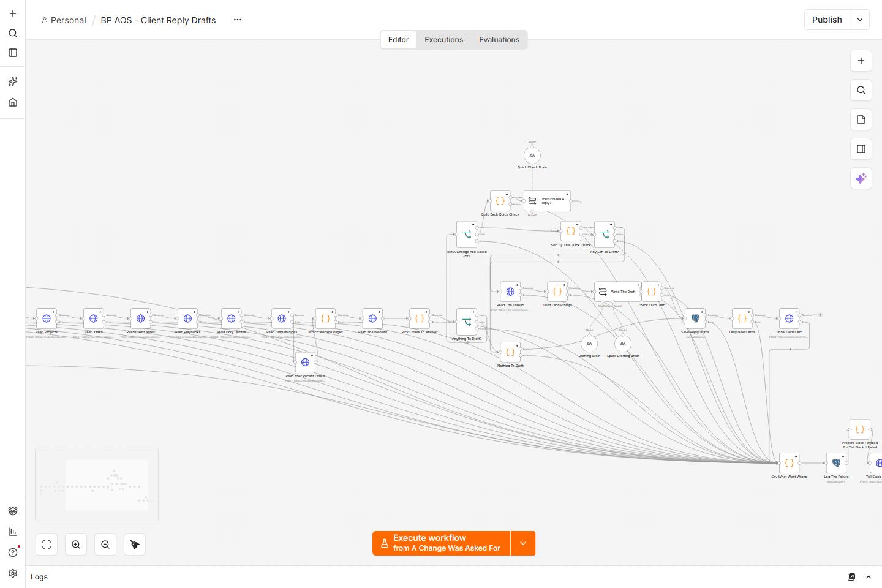Image resolution: width=882 pixels, height=588 pixels.
Task: Zoom out on the canvas
Action: tap(105, 545)
